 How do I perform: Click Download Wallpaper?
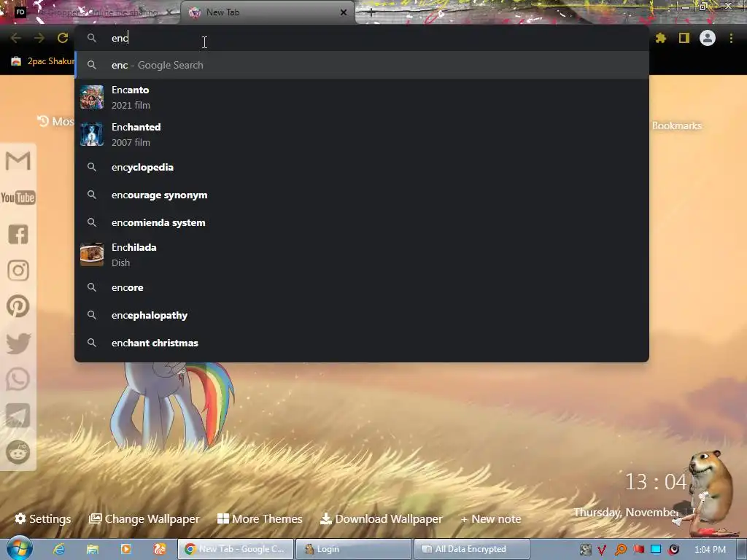click(381, 518)
